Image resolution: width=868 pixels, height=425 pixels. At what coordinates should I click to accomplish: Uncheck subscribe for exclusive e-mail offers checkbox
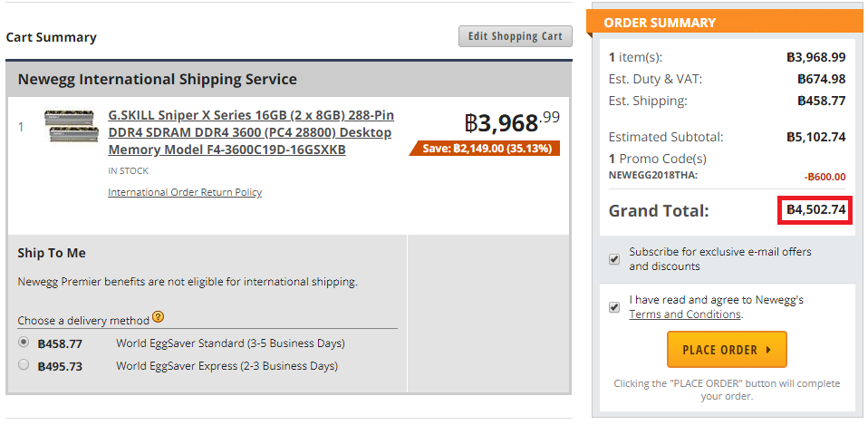(614, 259)
